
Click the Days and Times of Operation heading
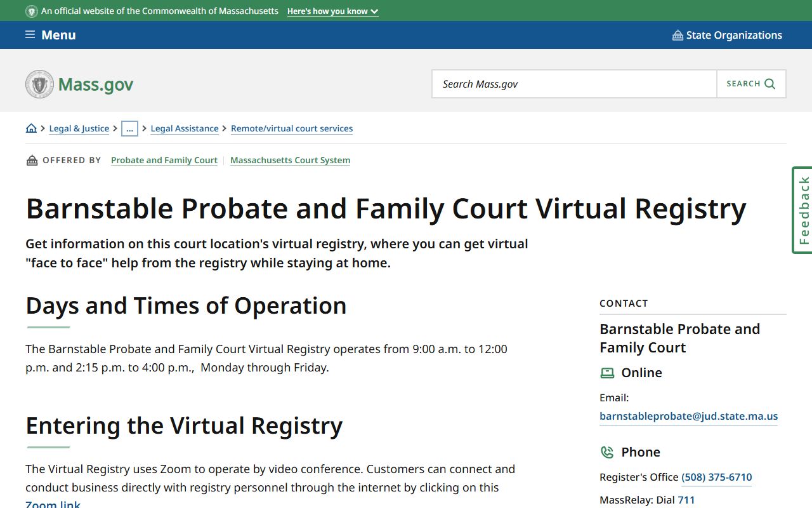coord(186,305)
